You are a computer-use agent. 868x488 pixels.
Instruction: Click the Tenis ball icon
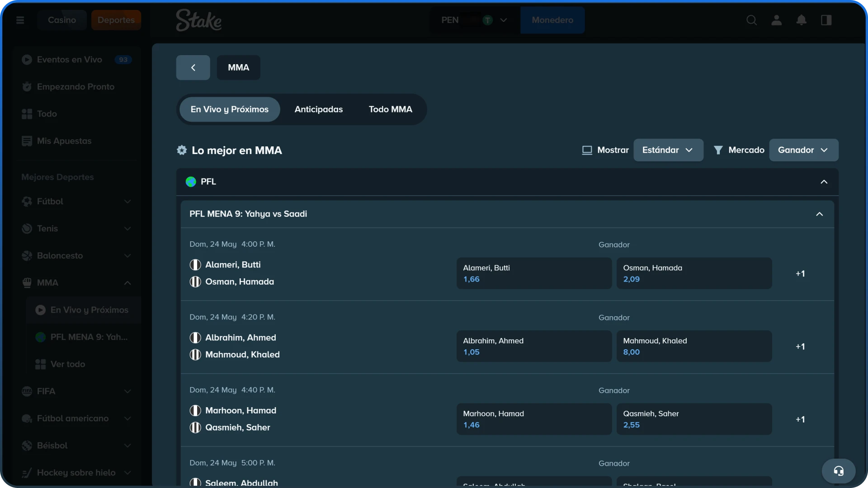(27, 229)
